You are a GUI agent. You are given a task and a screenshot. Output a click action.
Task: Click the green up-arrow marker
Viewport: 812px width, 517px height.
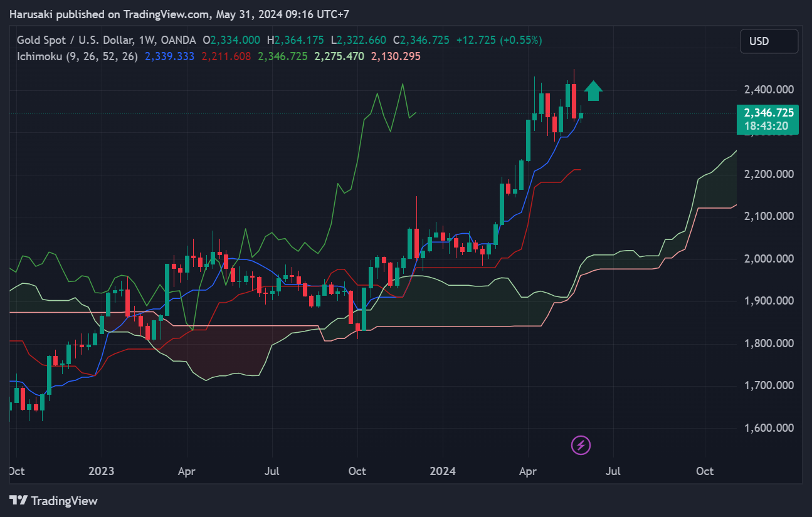593,91
